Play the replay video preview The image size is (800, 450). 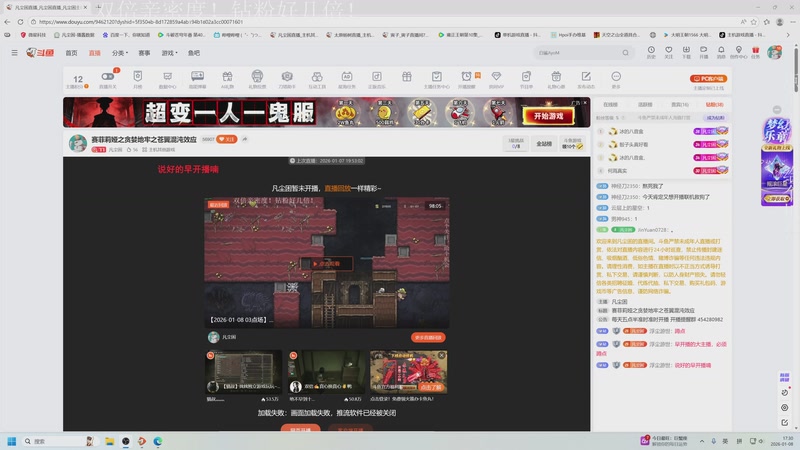coord(326,264)
